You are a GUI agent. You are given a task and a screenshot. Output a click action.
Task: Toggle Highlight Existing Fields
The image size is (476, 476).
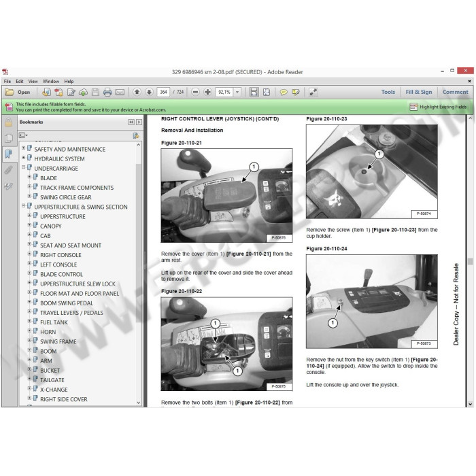tap(438, 107)
